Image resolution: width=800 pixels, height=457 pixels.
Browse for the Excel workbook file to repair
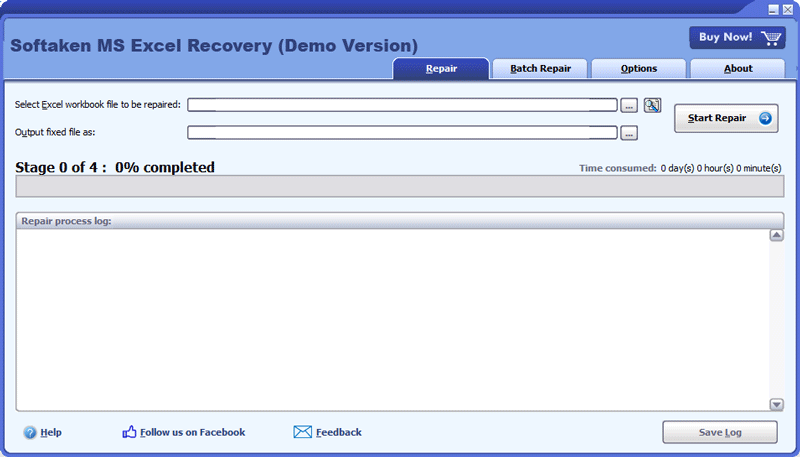[629, 106]
